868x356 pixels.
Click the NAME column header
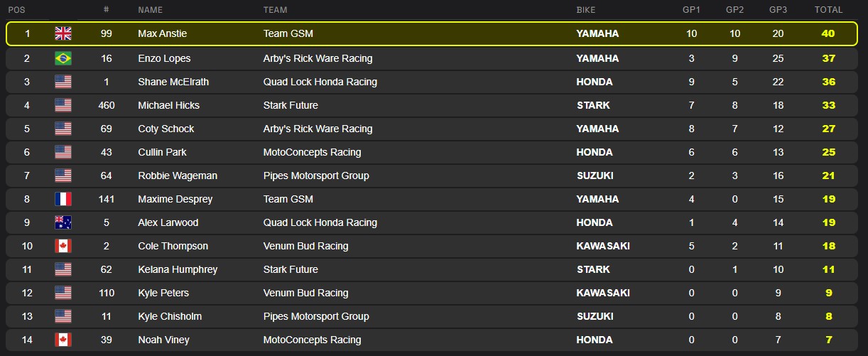150,10
